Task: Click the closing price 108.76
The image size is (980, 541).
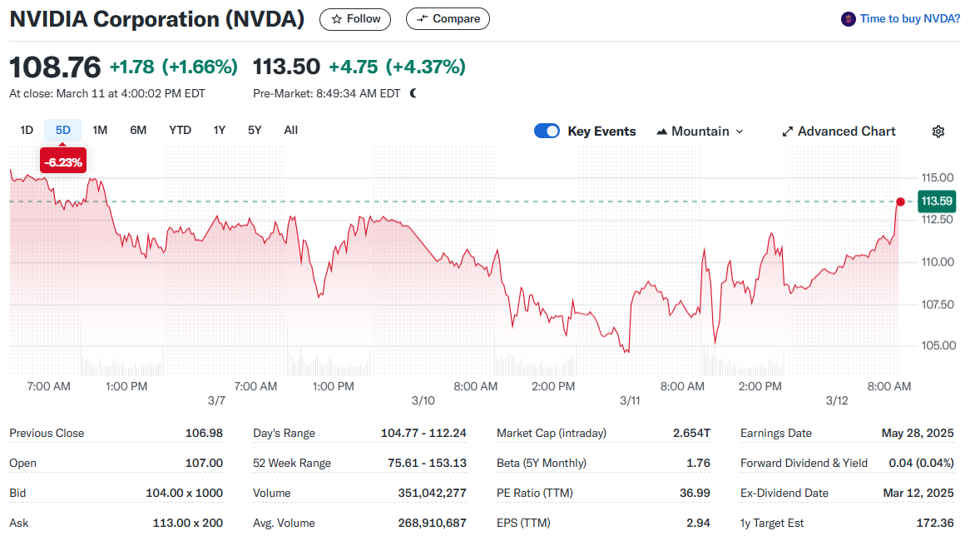Action: 55,67
